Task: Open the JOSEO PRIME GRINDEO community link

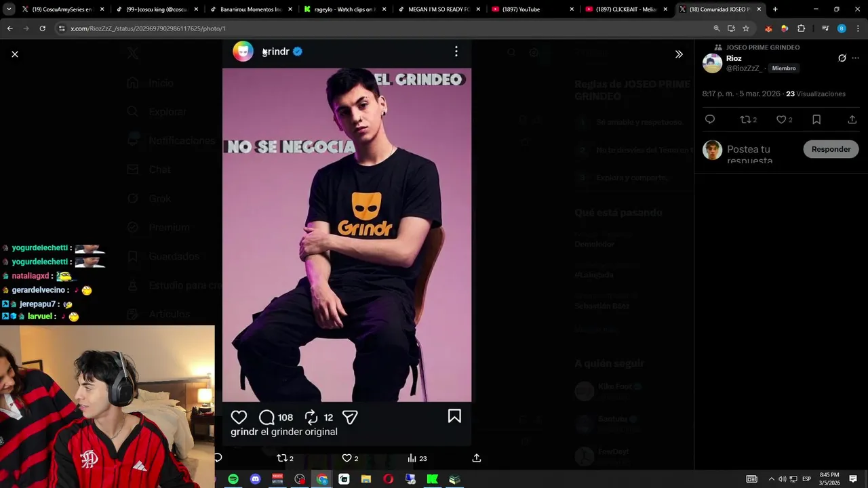Action: coord(763,47)
